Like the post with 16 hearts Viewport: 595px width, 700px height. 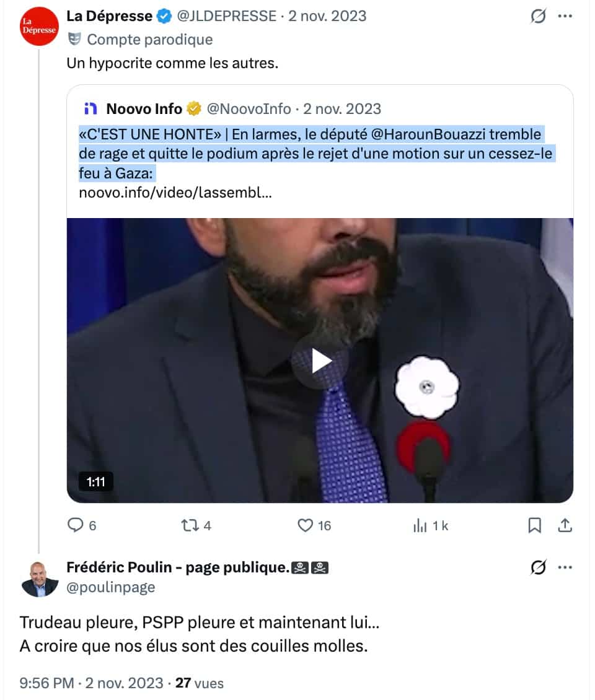click(306, 525)
